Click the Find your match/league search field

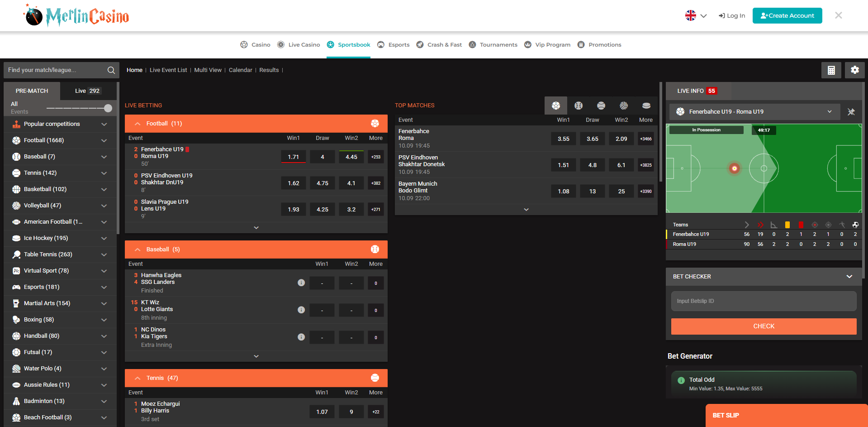point(56,70)
